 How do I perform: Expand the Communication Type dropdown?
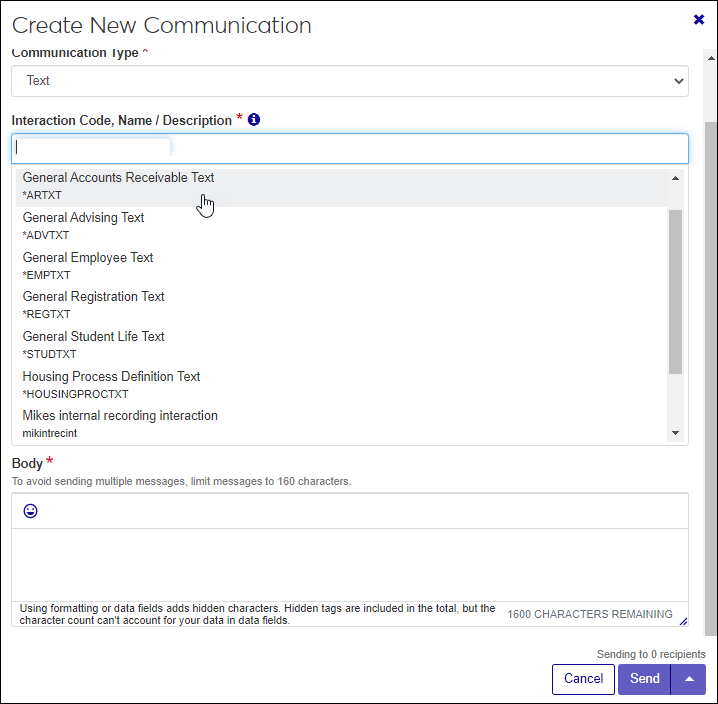point(350,81)
